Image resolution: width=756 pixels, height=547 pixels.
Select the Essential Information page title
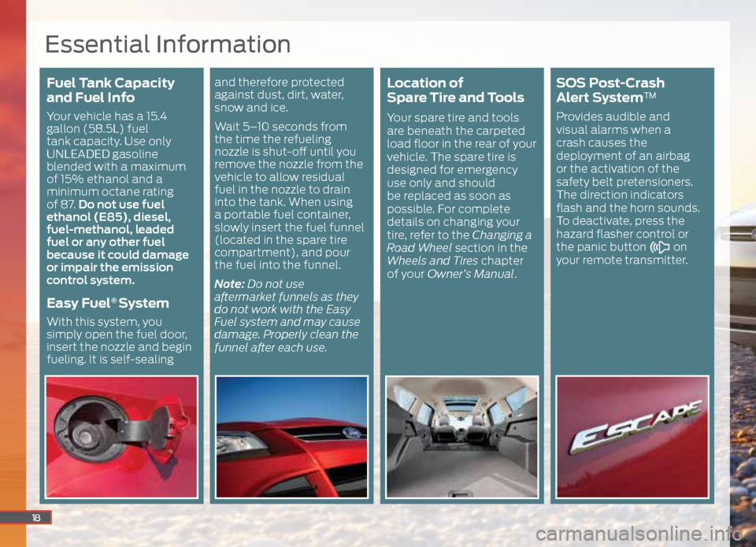(167, 43)
